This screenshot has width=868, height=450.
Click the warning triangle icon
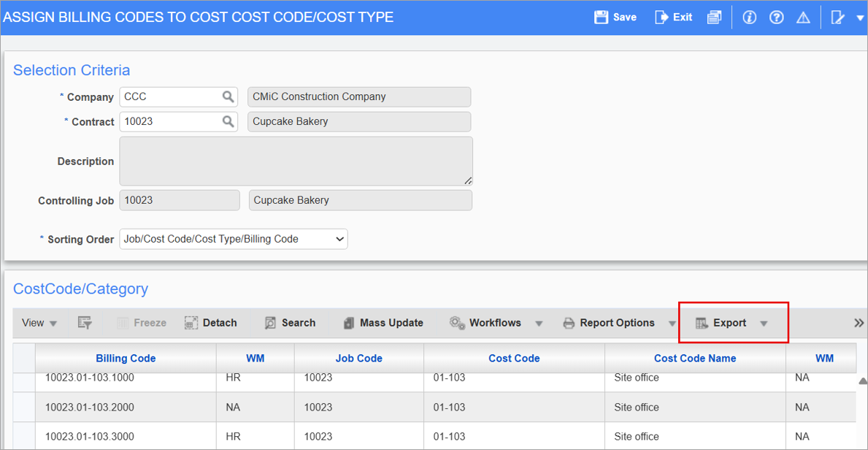pyautogui.click(x=803, y=17)
